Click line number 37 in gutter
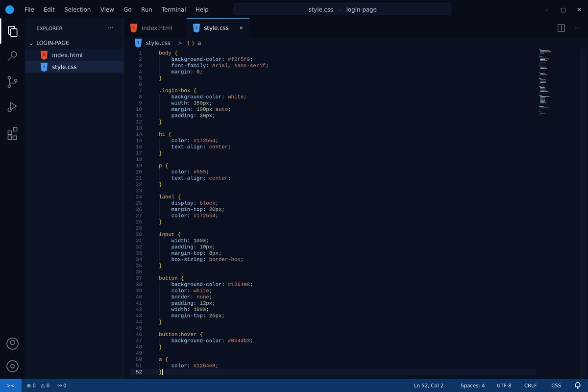This screenshot has height=392, width=588. click(x=139, y=278)
